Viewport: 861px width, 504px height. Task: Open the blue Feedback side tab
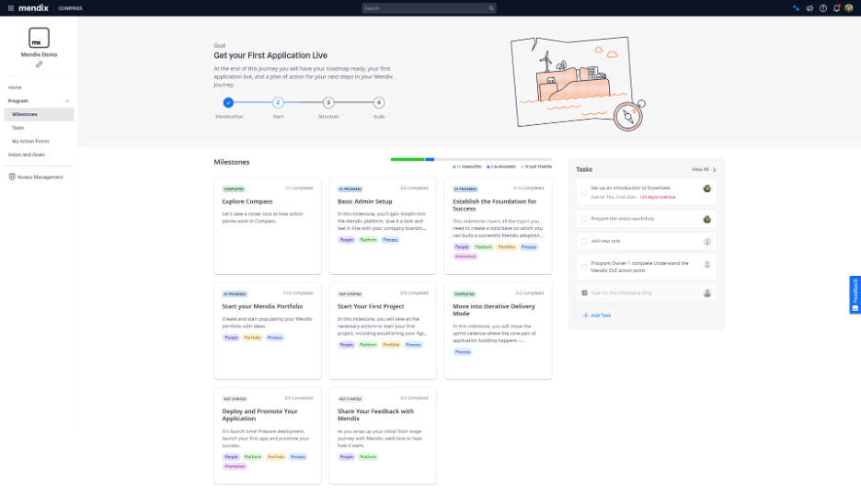click(x=855, y=295)
